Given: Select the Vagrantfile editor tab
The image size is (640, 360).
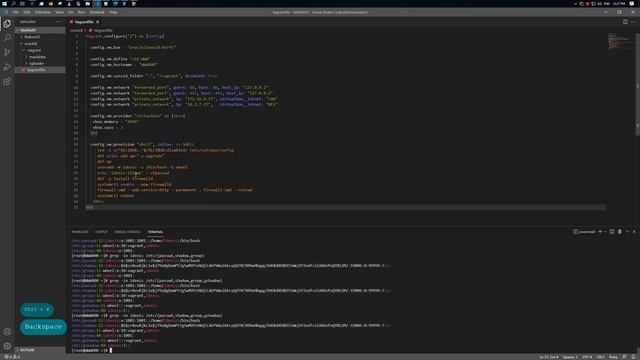Looking at the screenshot, I should click(84, 22).
